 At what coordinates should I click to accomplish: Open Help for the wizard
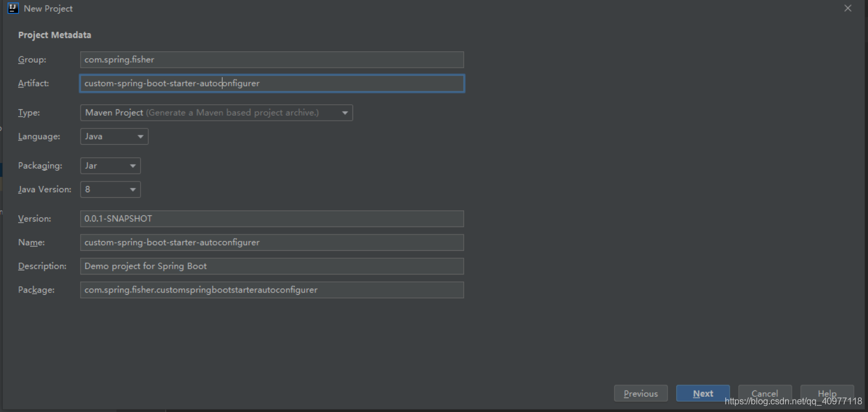[827, 393]
